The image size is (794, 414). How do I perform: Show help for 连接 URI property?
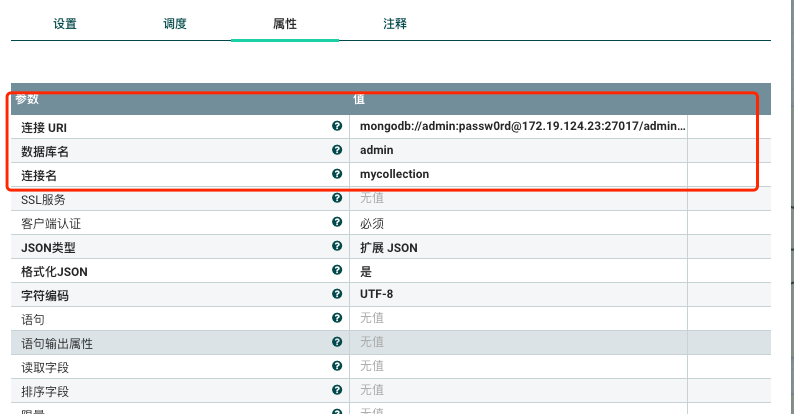(337, 126)
